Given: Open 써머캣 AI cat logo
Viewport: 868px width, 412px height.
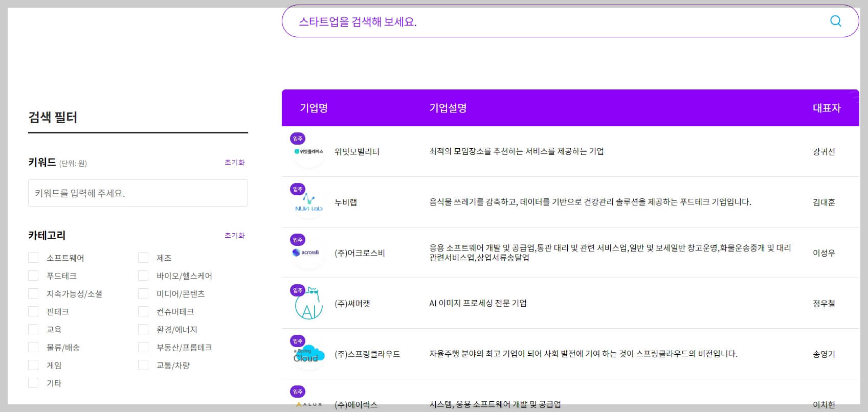Looking at the screenshot, I should pyautogui.click(x=309, y=304).
